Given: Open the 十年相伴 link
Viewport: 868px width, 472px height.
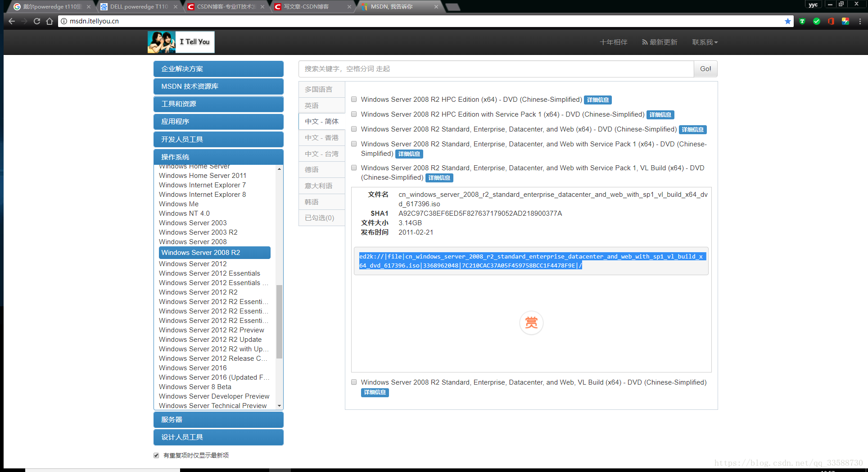Looking at the screenshot, I should pyautogui.click(x=614, y=42).
